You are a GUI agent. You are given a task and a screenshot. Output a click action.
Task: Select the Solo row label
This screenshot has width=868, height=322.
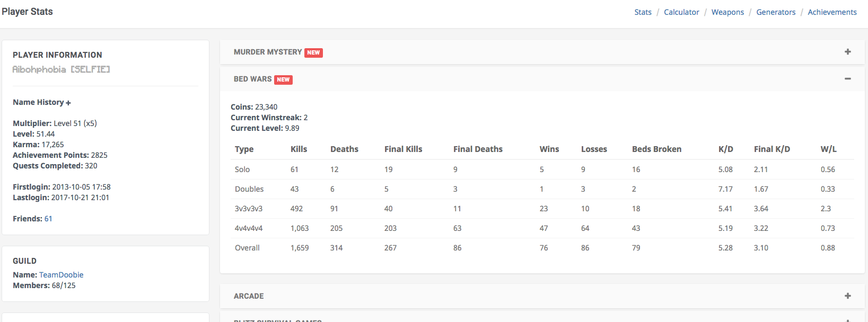(242, 169)
